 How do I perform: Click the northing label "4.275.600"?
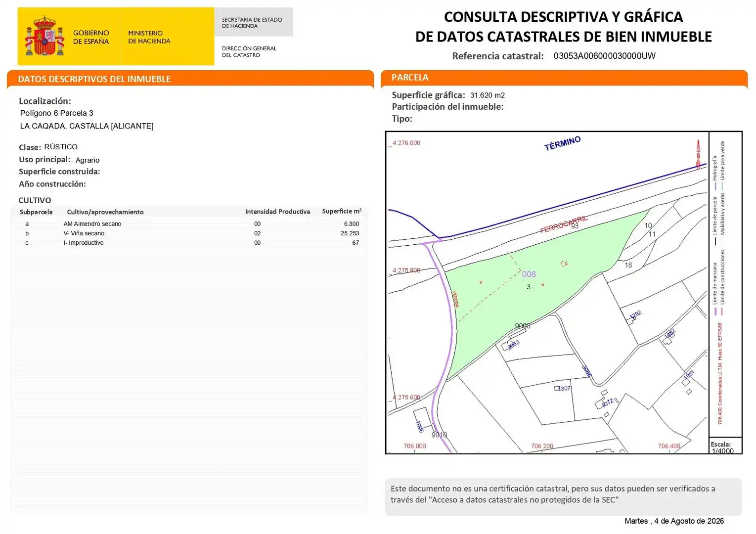click(406, 398)
